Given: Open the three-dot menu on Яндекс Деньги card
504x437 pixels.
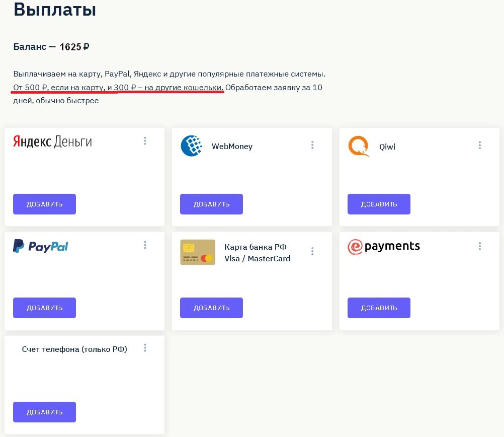Looking at the screenshot, I should coord(145,141).
